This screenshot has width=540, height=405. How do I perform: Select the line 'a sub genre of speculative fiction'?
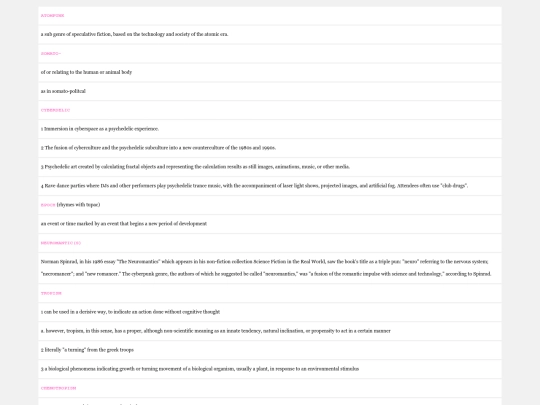tap(134, 34)
